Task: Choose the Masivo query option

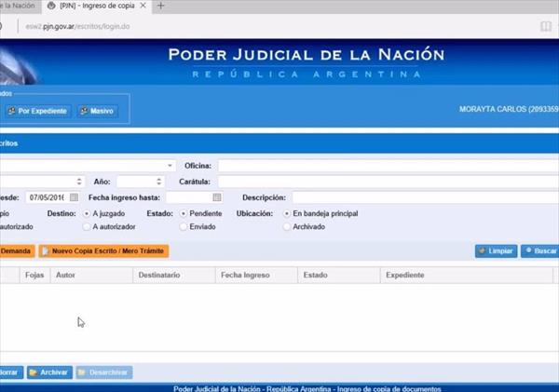Action: 97,111
